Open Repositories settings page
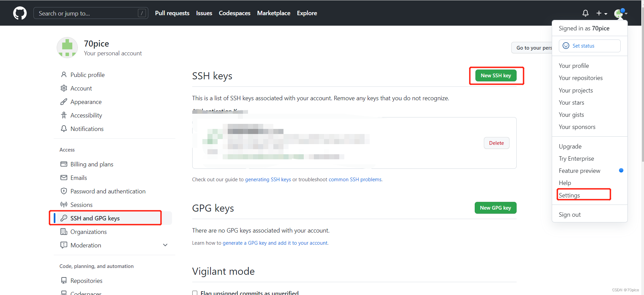 coord(86,280)
